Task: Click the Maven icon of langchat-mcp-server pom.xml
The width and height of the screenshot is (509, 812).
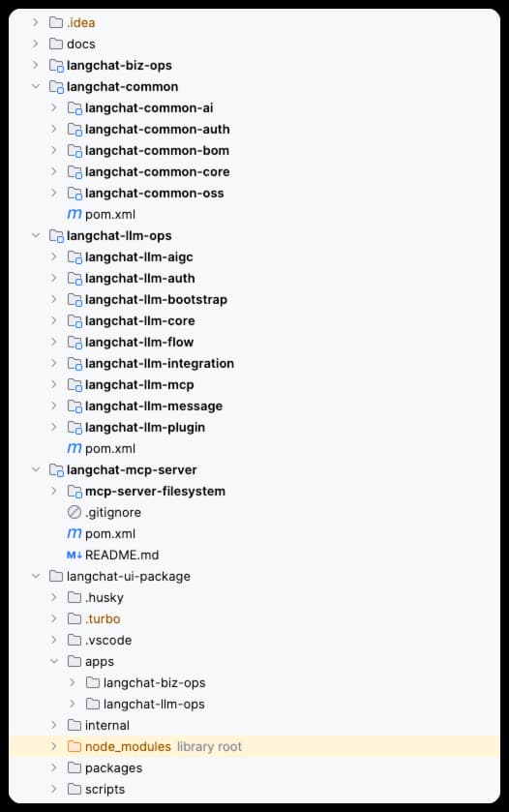Action: (75, 533)
